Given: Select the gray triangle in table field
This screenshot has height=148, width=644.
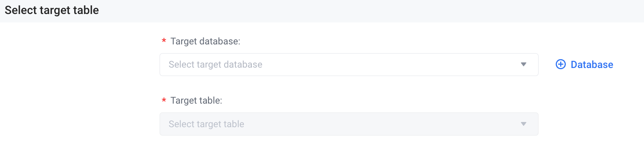Looking at the screenshot, I should (523, 124).
